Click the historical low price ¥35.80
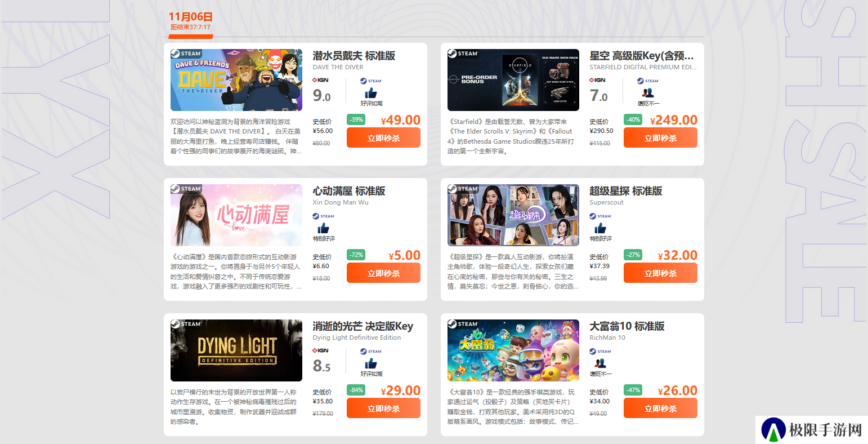 pos(323,401)
